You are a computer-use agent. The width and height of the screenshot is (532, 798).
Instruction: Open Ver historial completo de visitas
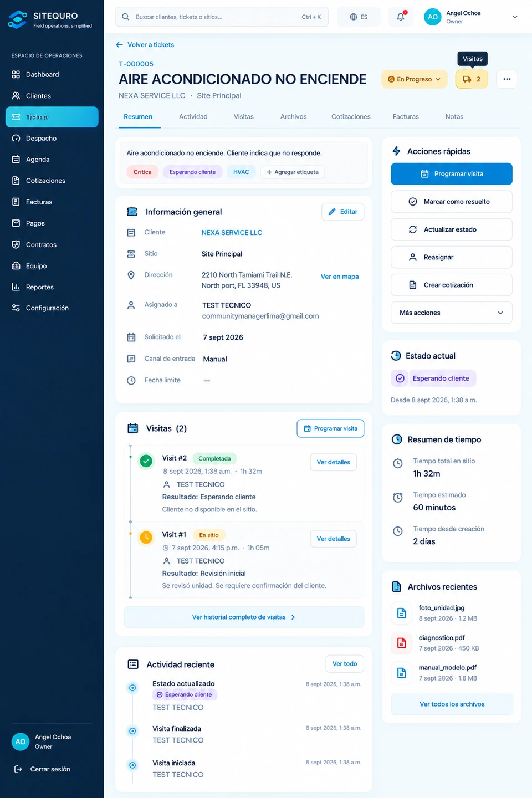[x=244, y=617]
